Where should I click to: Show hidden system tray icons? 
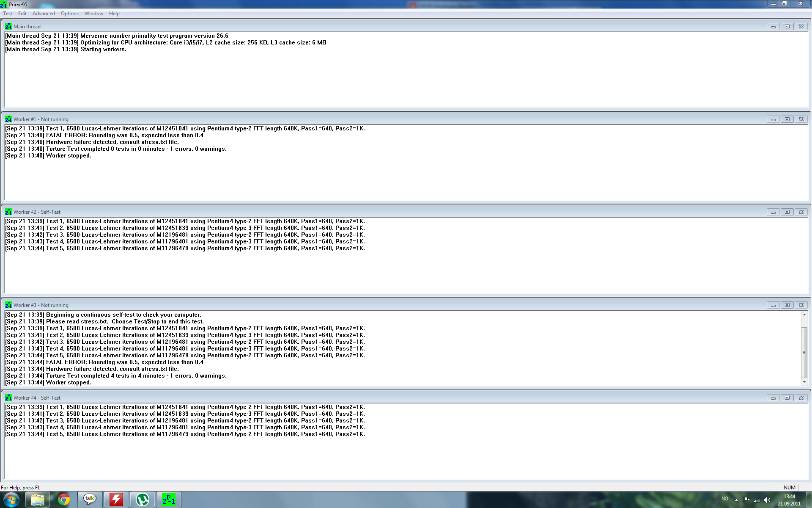(x=736, y=500)
